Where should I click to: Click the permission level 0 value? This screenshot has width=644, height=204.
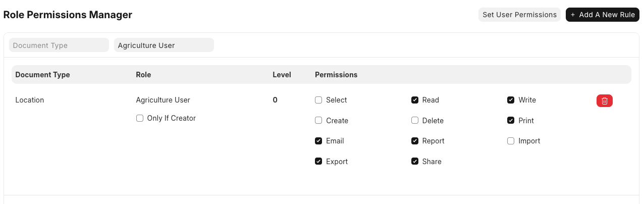[x=275, y=100]
